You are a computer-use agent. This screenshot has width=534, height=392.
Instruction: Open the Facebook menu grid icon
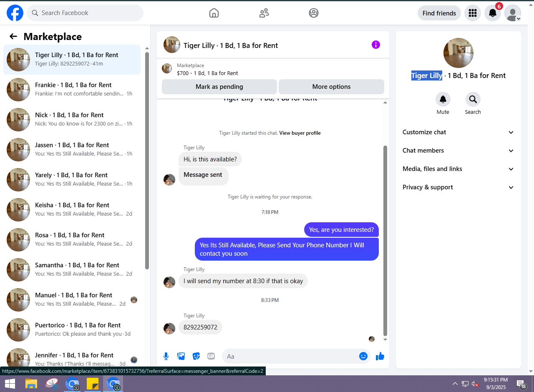(473, 13)
